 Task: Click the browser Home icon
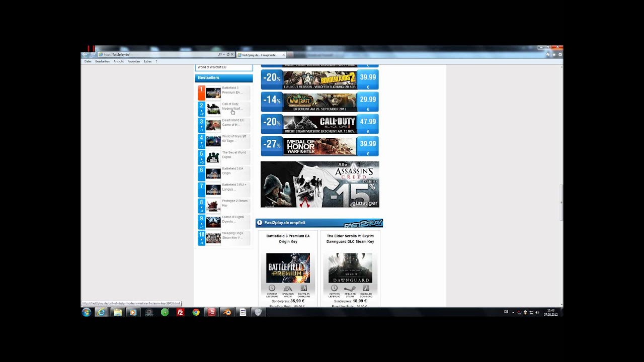pos(548,54)
